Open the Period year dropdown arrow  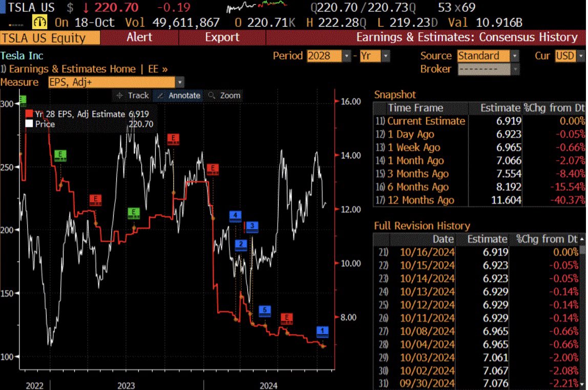(346, 56)
